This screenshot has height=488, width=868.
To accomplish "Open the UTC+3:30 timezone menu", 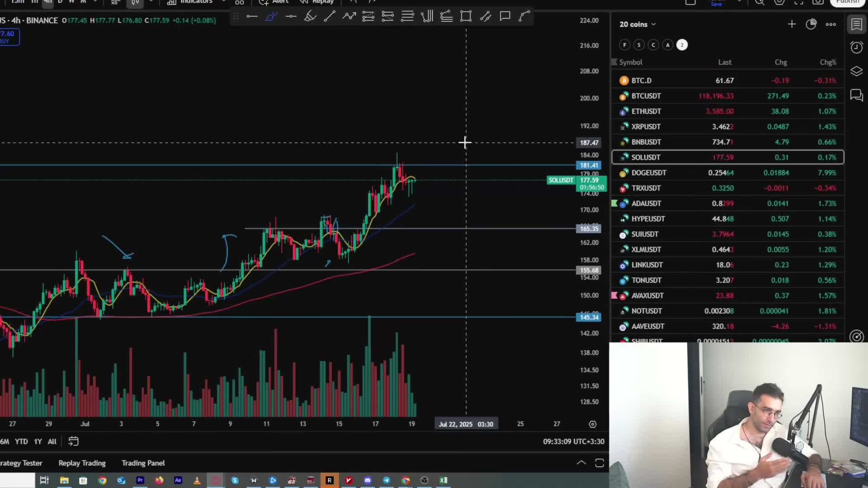I will [574, 441].
